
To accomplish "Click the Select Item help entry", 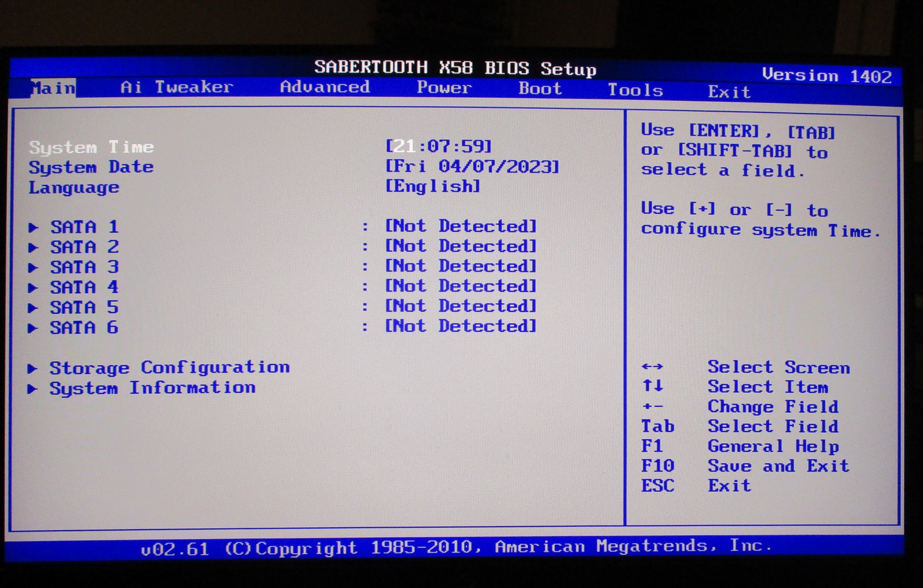I will (768, 387).
